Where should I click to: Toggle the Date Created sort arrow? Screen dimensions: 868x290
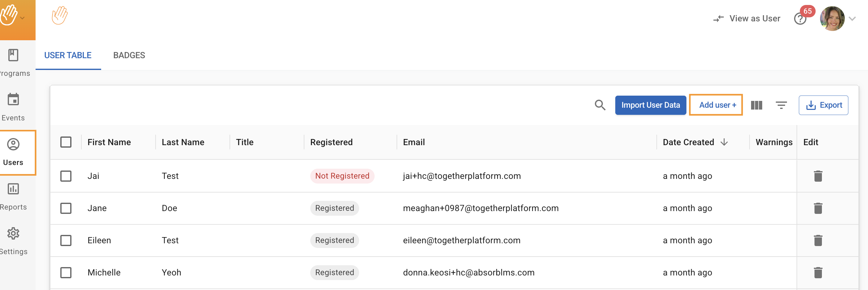[724, 142]
